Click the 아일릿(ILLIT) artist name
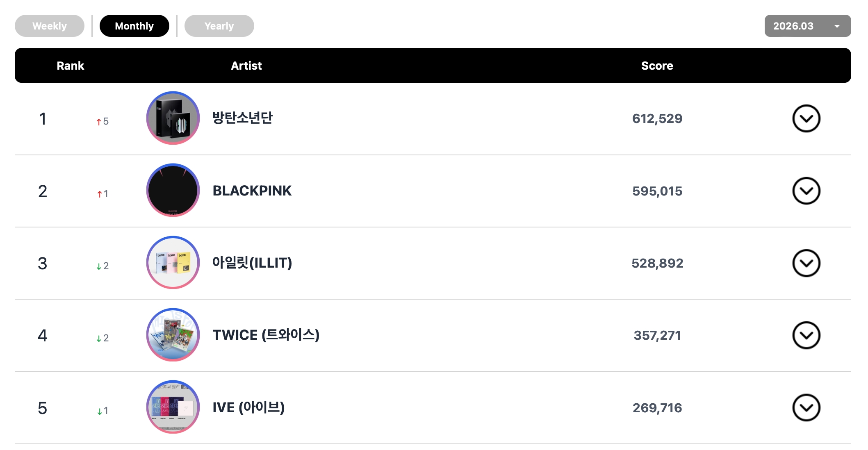 (252, 263)
